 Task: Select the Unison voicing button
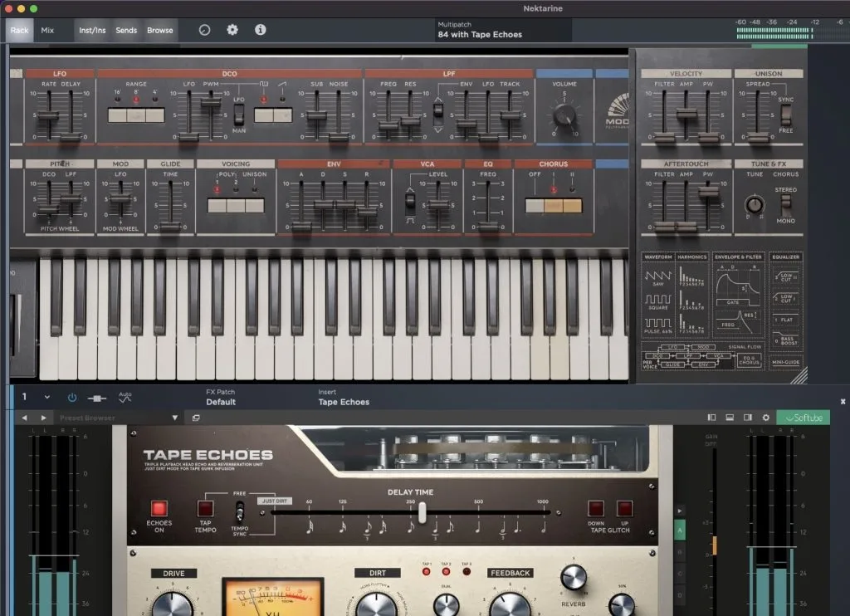point(255,206)
